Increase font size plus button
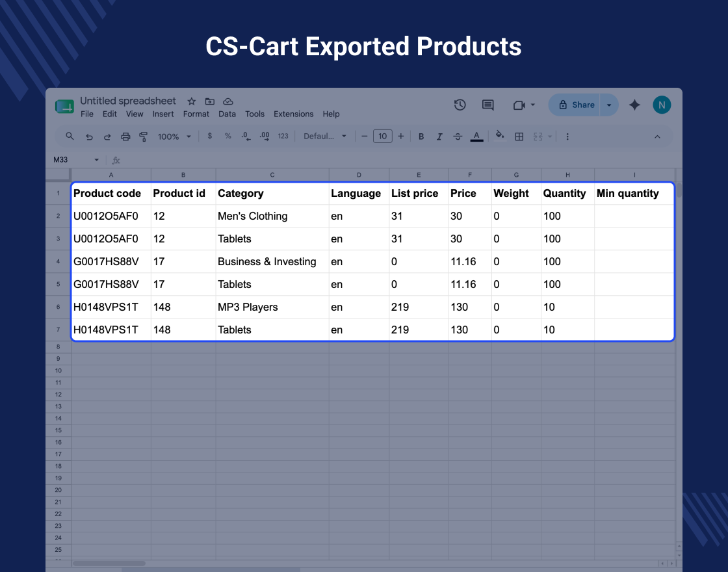The image size is (728, 572). [x=400, y=136]
